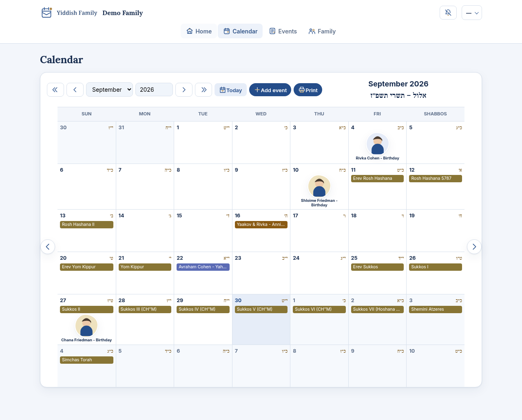Viewport: 522px width, 420px height.
Task: Open Rivka Cohen birthday avatar
Action: pos(378,144)
